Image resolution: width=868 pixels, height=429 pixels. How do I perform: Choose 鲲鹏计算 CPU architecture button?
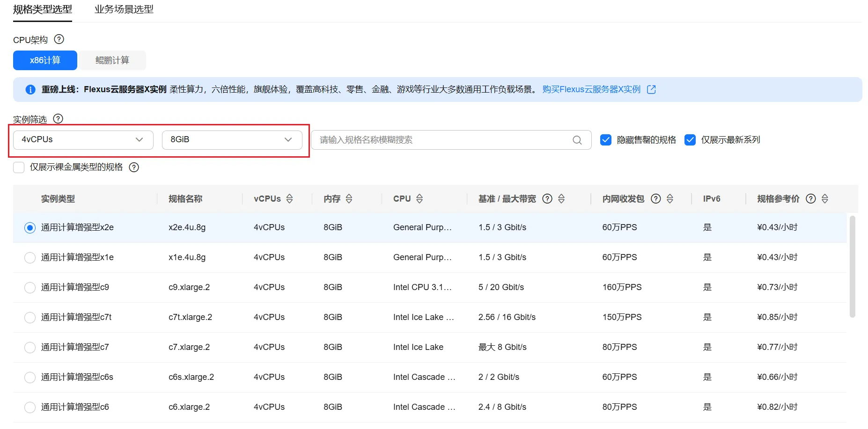click(112, 60)
